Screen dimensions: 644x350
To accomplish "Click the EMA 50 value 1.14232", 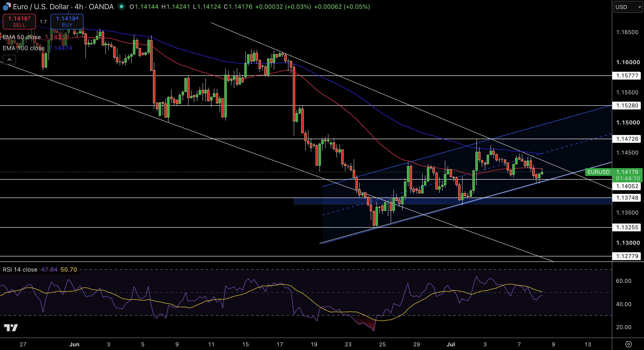I will click(57, 37).
